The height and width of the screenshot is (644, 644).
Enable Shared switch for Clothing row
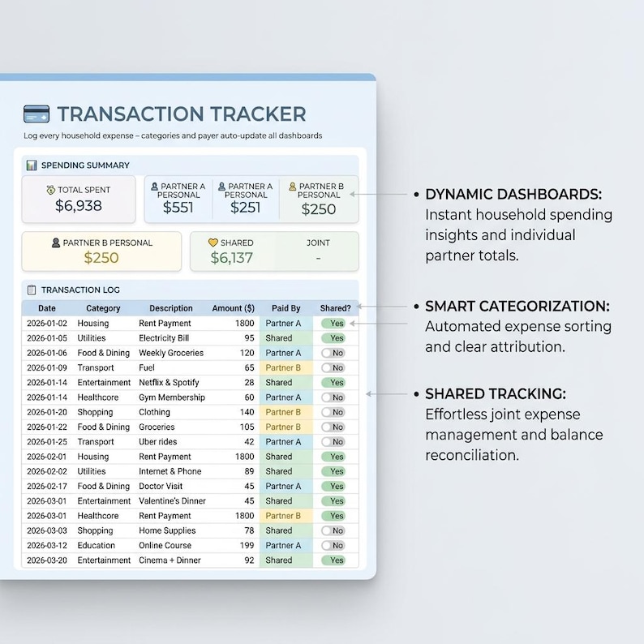(333, 412)
